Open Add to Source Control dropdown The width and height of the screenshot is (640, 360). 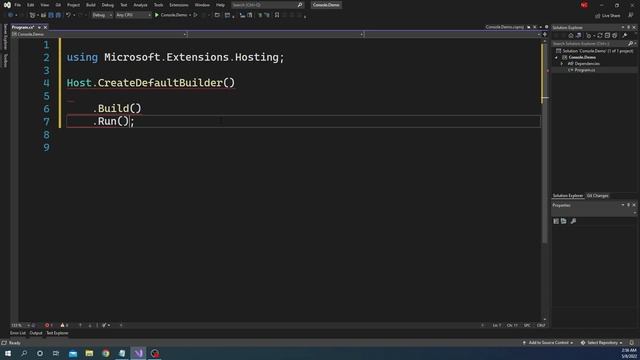point(548,343)
